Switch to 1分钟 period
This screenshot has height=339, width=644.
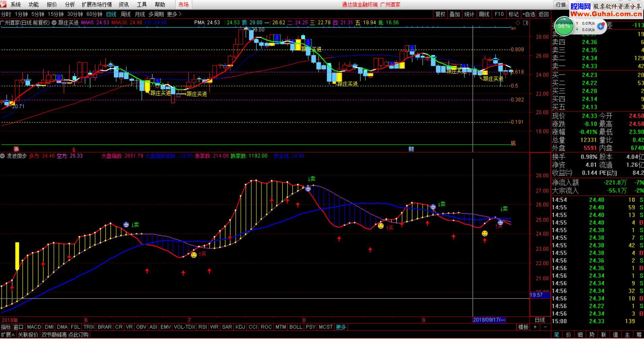(x=21, y=14)
